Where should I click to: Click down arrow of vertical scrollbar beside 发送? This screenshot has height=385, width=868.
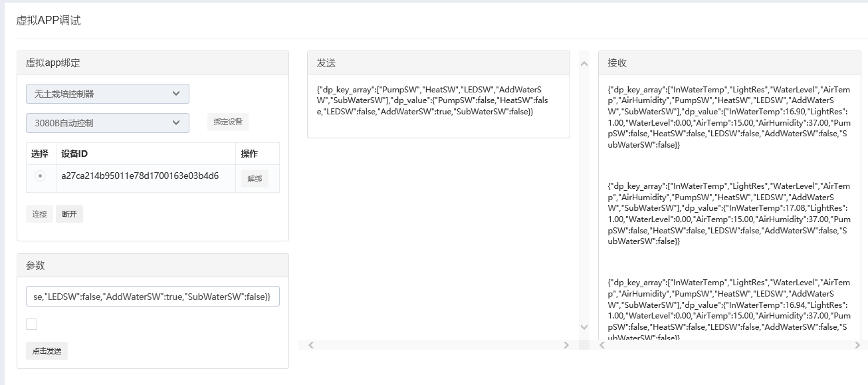(x=584, y=327)
